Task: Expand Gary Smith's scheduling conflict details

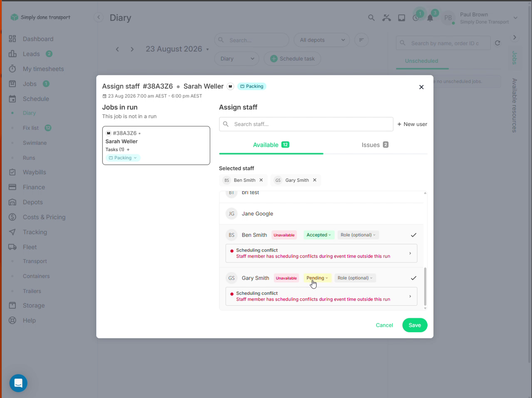Action: [321, 296]
